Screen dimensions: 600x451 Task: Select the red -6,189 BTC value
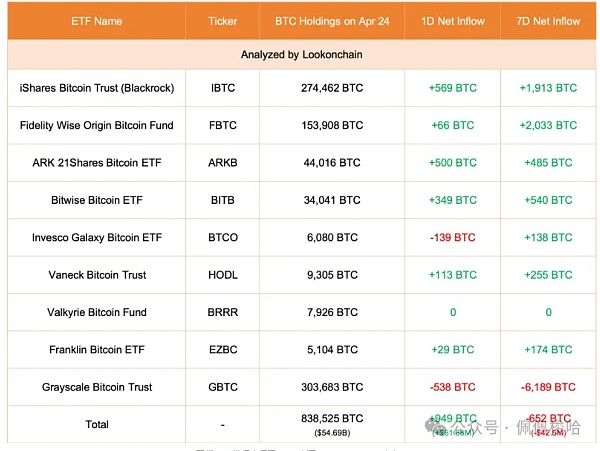548,386
